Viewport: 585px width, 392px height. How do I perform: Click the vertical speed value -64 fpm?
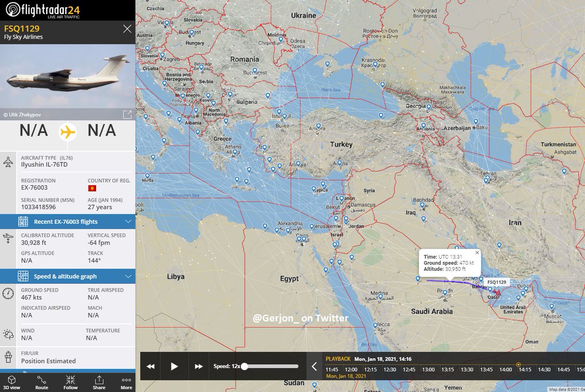pos(99,243)
